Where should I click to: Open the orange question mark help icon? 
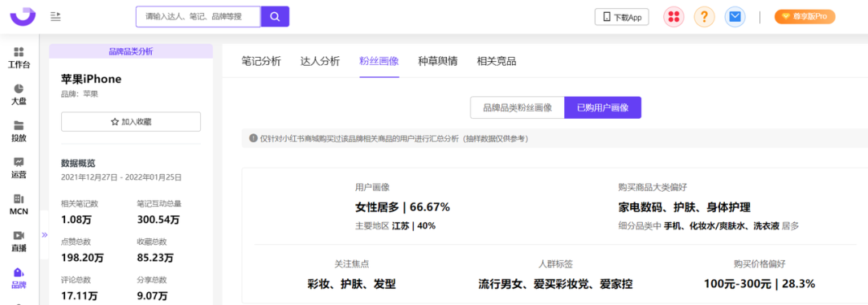704,17
